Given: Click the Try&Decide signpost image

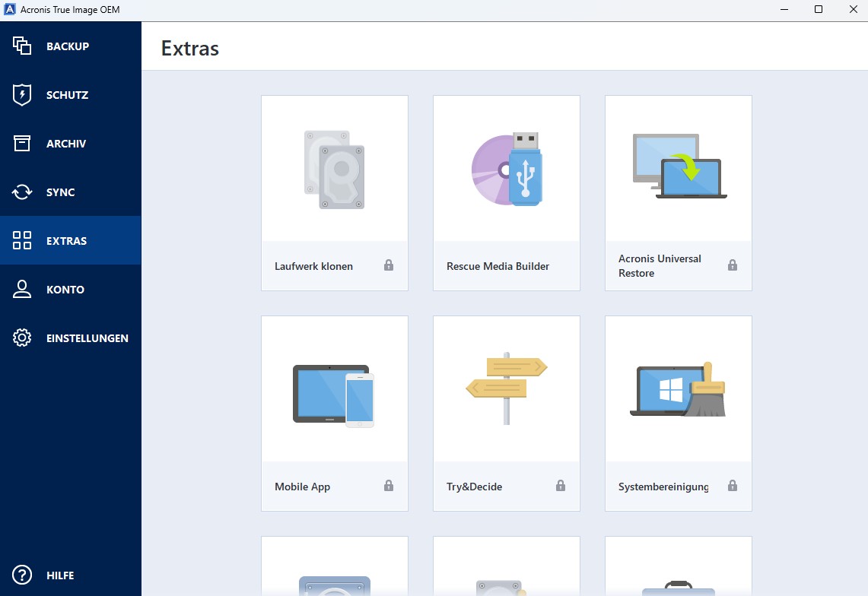Looking at the screenshot, I should coord(507,388).
